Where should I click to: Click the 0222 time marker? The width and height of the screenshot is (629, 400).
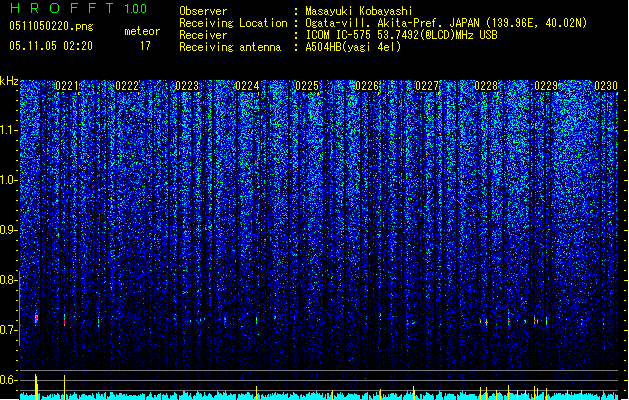point(127,86)
